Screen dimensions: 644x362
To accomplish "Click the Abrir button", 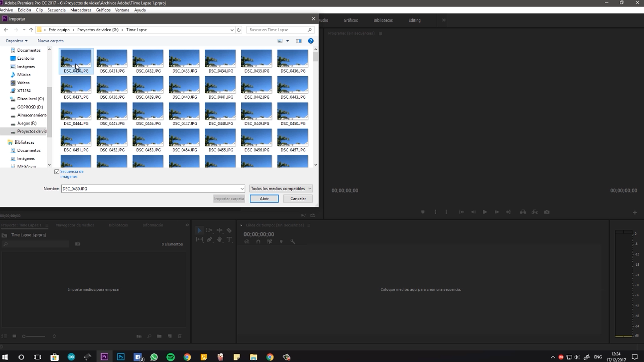I will pyautogui.click(x=264, y=199).
